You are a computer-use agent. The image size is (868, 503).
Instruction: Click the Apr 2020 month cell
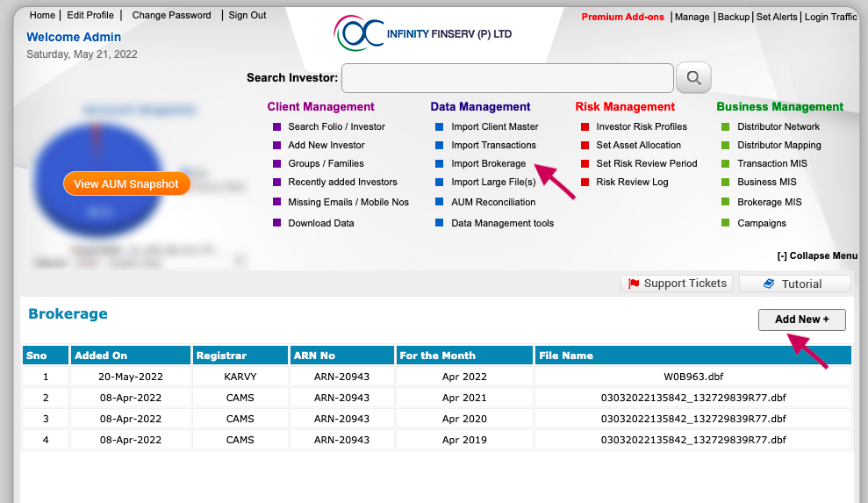pyautogui.click(x=464, y=419)
